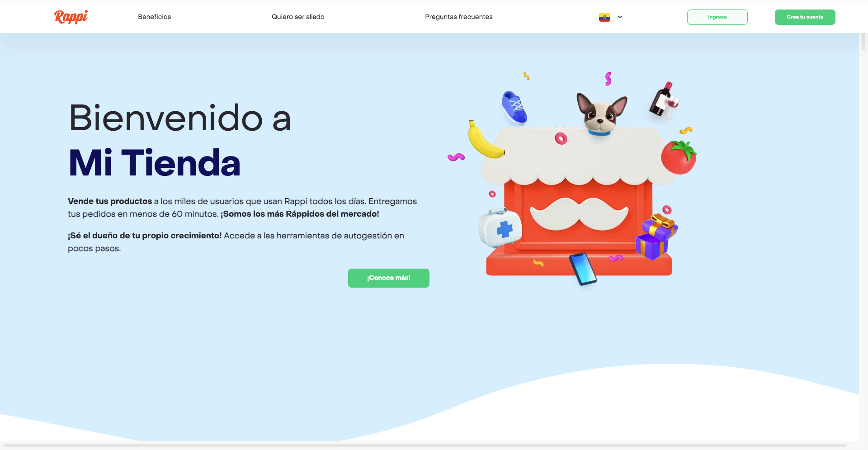Click the Ingresa button
The width and height of the screenshot is (868, 450).
[x=717, y=17]
